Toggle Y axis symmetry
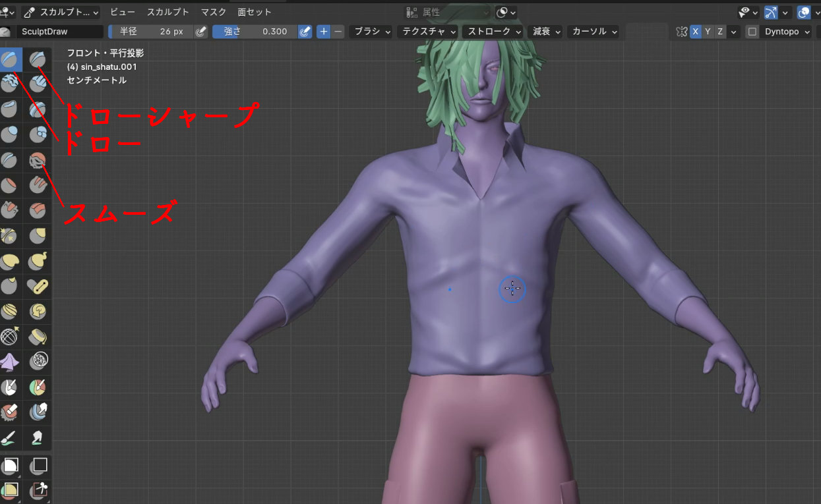This screenshot has width=821, height=504. pos(708,32)
